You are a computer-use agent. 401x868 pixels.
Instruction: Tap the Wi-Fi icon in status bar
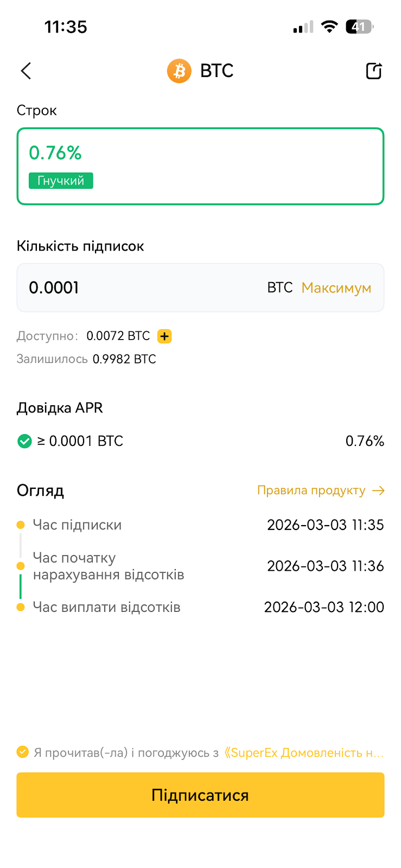[329, 26]
